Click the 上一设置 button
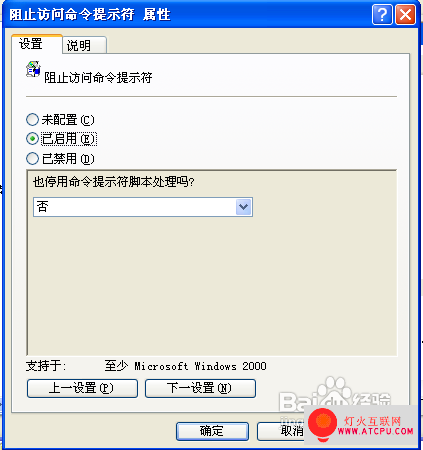Viewport: 423px width, 450px height. [82, 388]
